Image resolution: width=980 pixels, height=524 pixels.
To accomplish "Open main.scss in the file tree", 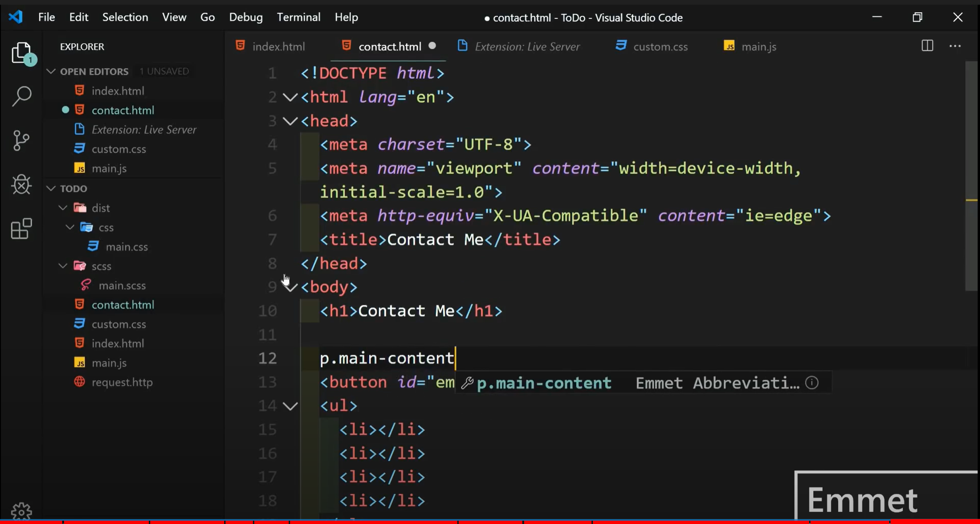I will coord(122,286).
